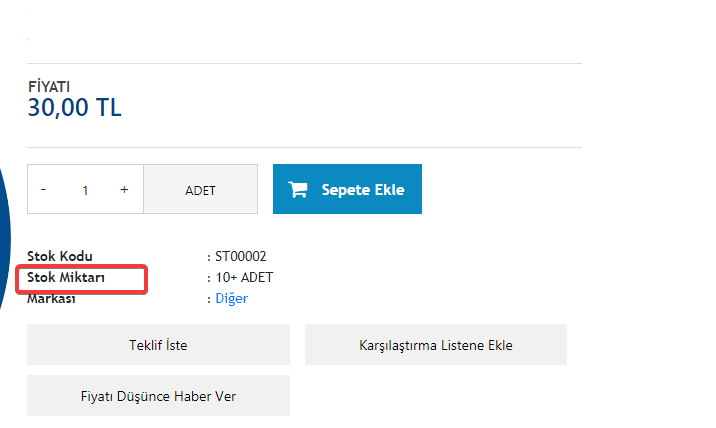Click the Teklif İste label text

click(158, 345)
